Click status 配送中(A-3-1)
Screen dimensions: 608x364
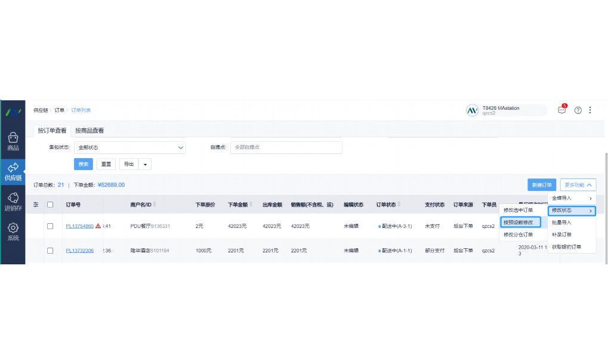tap(395, 226)
